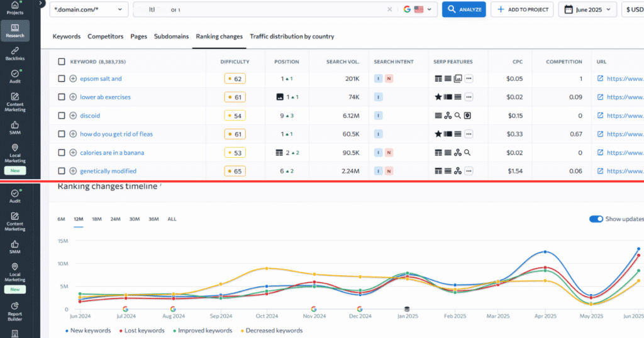644x338 pixels.
Task: Set the timeline range to 24M
Action: (x=116, y=219)
